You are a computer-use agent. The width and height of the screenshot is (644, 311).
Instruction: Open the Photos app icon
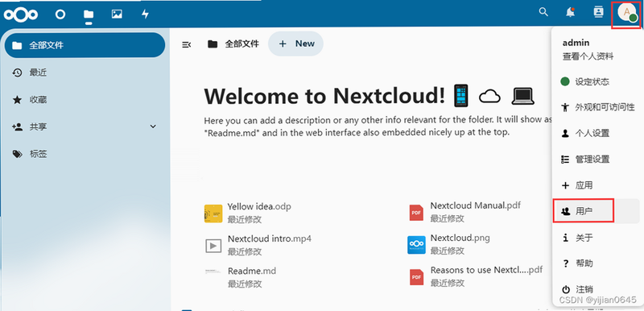pyautogui.click(x=117, y=14)
